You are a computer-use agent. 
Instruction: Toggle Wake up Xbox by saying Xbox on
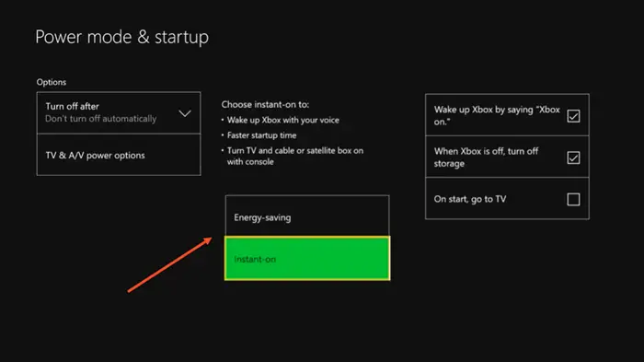(507, 115)
